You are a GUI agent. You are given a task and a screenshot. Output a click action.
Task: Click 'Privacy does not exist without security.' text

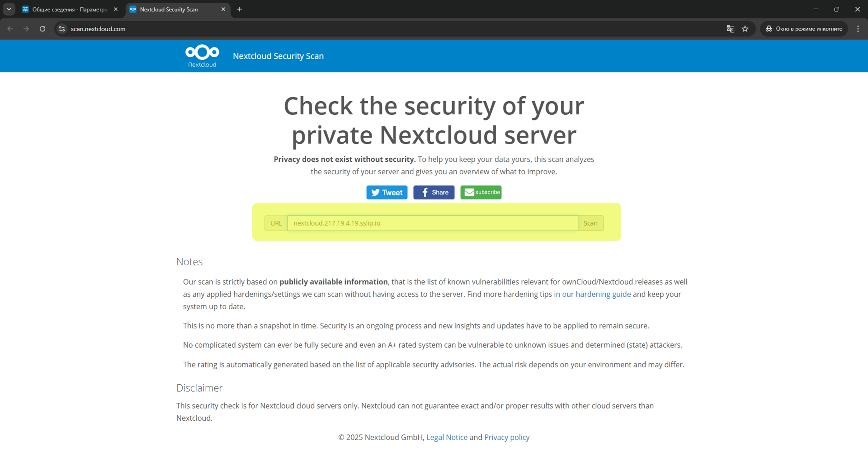click(344, 159)
